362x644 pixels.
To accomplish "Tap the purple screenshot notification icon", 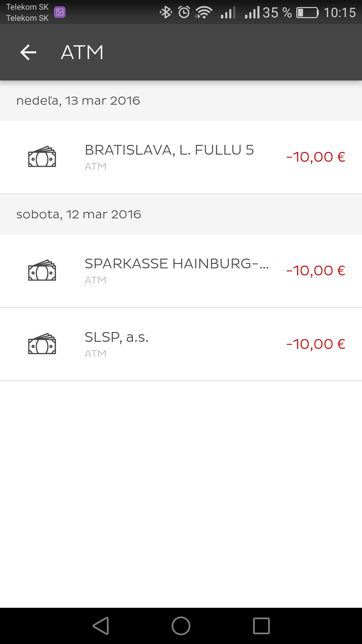I will 60,12.
